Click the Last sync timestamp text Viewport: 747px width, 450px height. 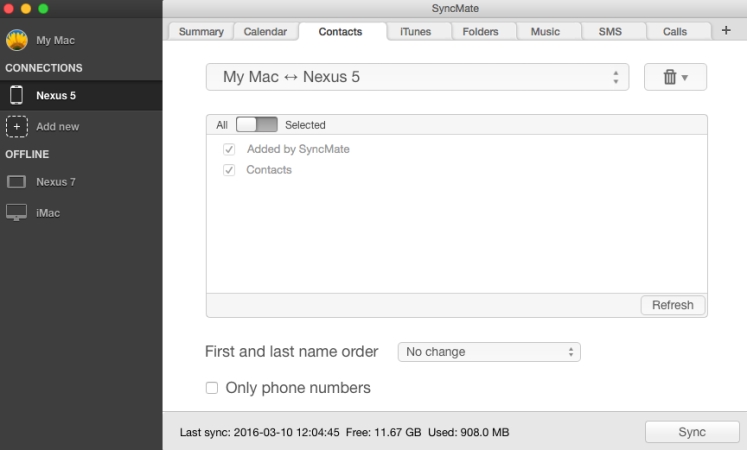pos(260,432)
